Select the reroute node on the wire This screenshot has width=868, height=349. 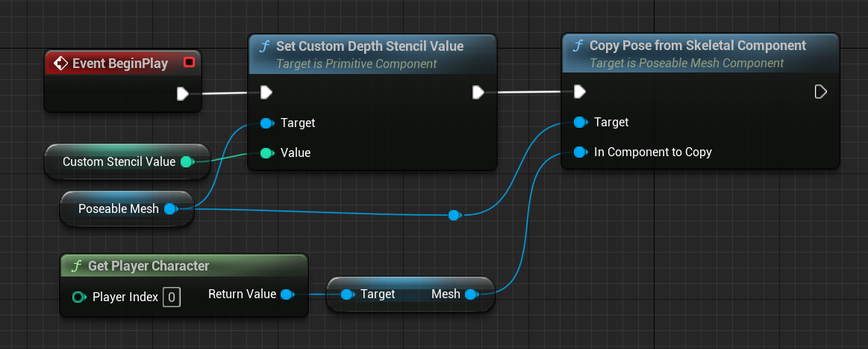(454, 215)
